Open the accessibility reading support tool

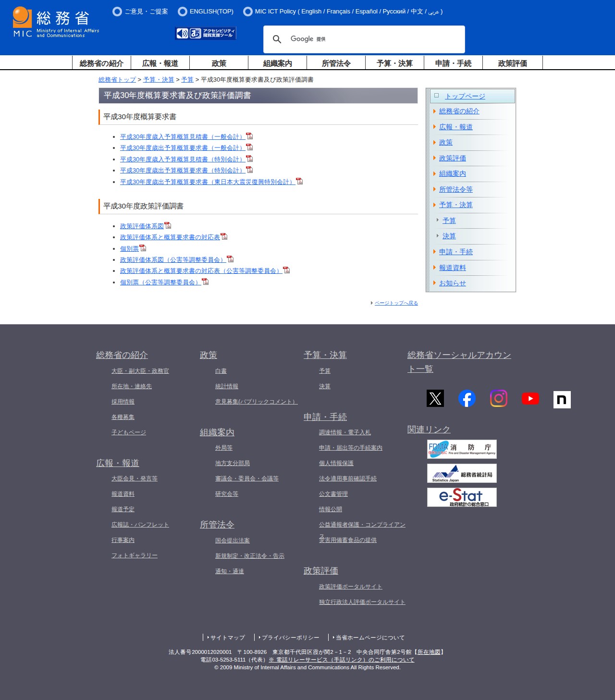[x=206, y=33]
